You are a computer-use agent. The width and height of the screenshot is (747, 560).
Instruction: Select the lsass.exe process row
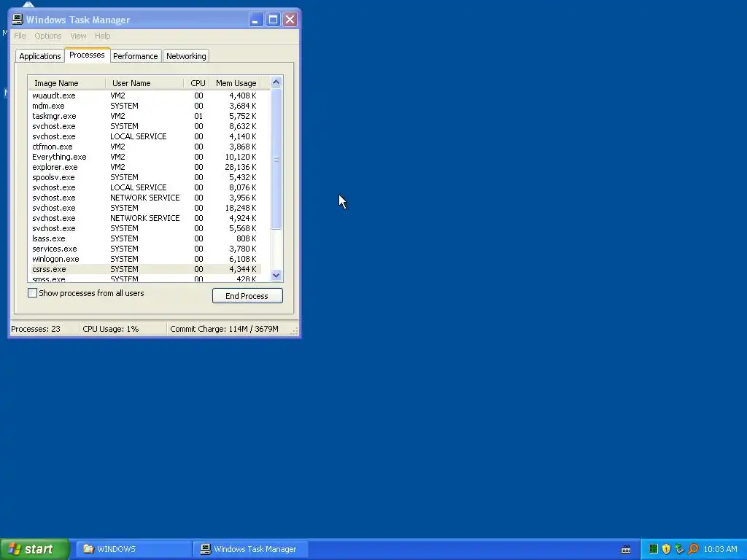coord(145,238)
